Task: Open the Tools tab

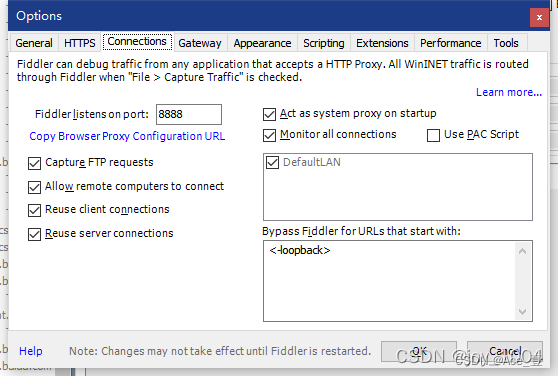Action: click(x=506, y=43)
